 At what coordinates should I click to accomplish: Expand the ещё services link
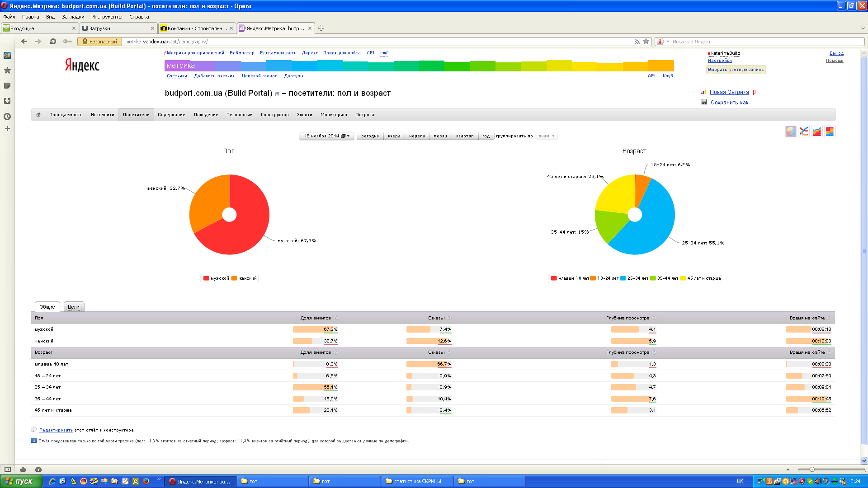tap(384, 53)
